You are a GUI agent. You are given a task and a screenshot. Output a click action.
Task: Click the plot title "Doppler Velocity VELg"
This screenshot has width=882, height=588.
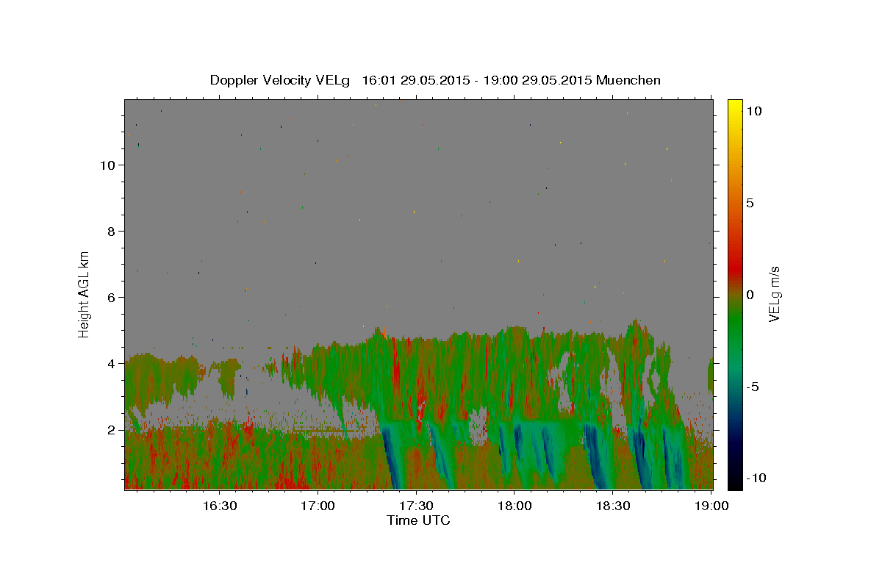(281, 80)
